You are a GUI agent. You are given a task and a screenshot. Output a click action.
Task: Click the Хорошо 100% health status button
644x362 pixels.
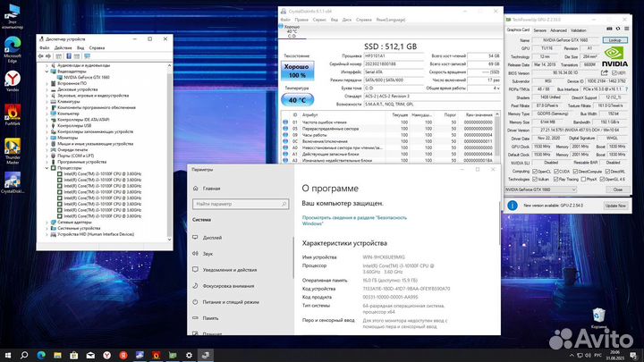point(297,71)
